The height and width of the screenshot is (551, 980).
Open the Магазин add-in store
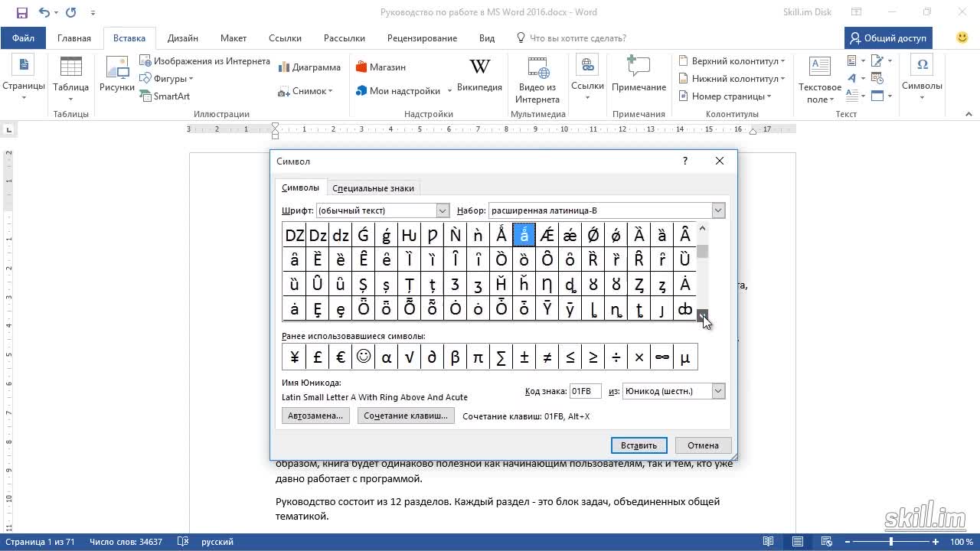point(381,67)
